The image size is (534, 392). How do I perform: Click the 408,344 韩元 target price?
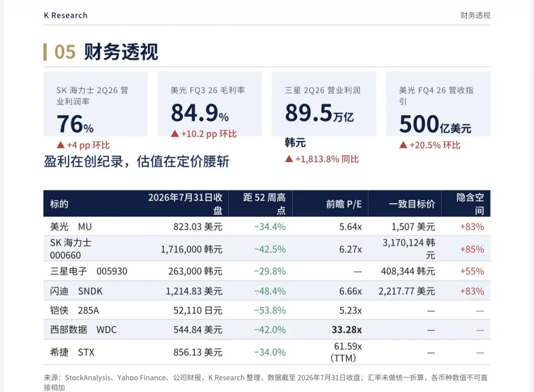(x=408, y=271)
